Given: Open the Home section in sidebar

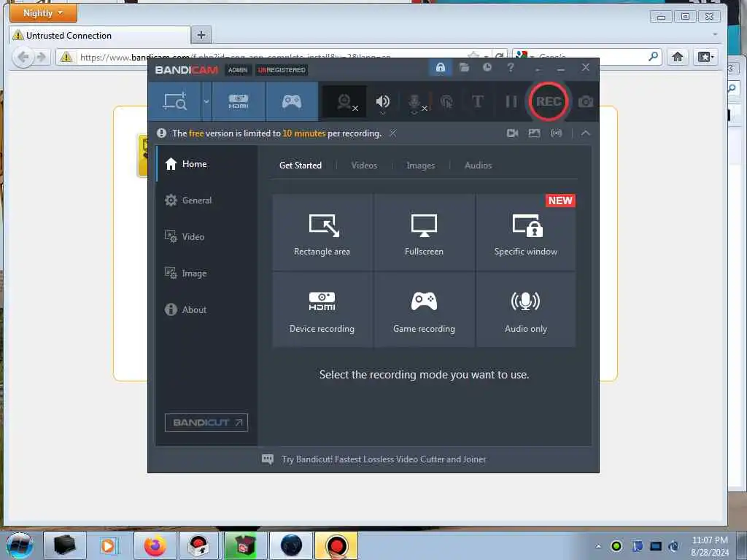Looking at the screenshot, I should coord(206,164).
